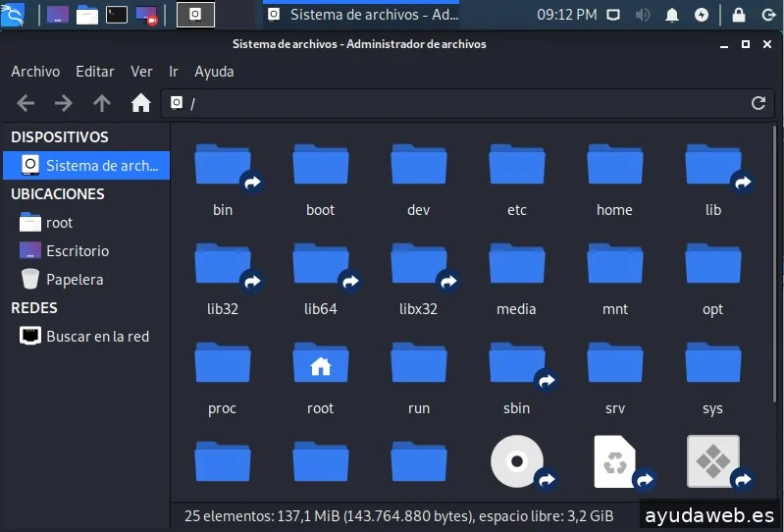Go up to the parent folder
The width and height of the screenshot is (784, 532).
pos(102,103)
